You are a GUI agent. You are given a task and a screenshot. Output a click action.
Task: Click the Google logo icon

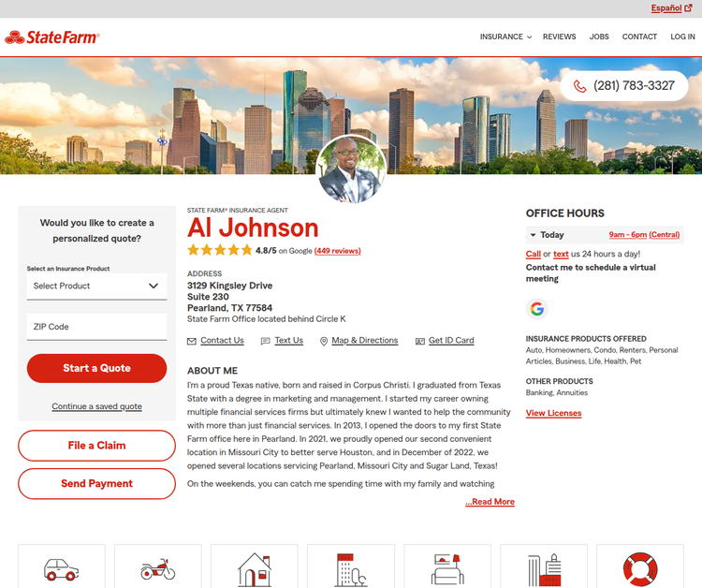[x=537, y=309]
